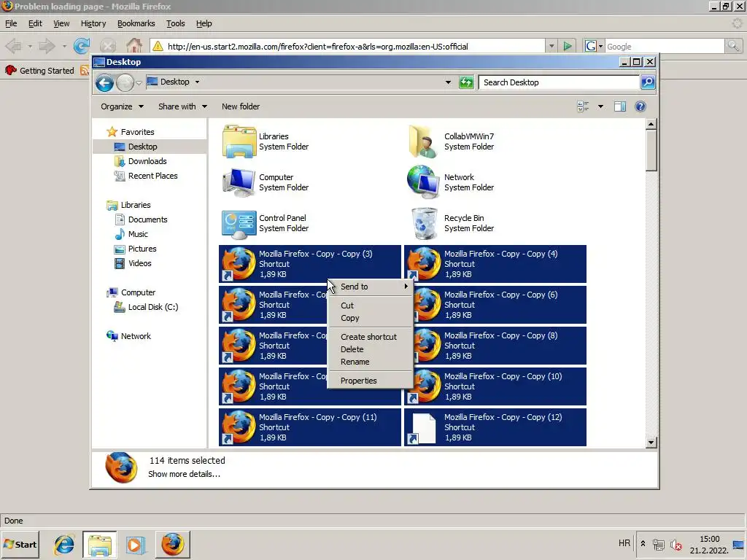Screen dimensions: 747x560
Task: Open the Send to submenu
Action: (x=370, y=287)
